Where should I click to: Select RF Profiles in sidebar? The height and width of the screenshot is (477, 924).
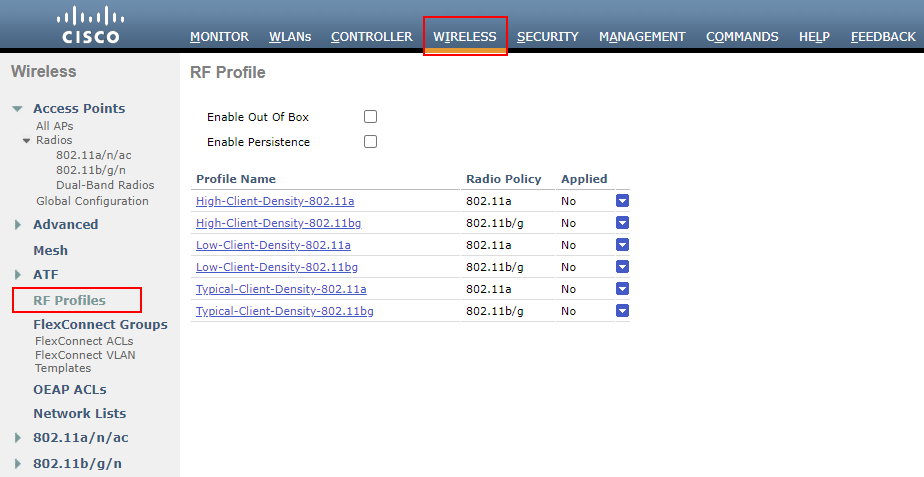tap(70, 301)
